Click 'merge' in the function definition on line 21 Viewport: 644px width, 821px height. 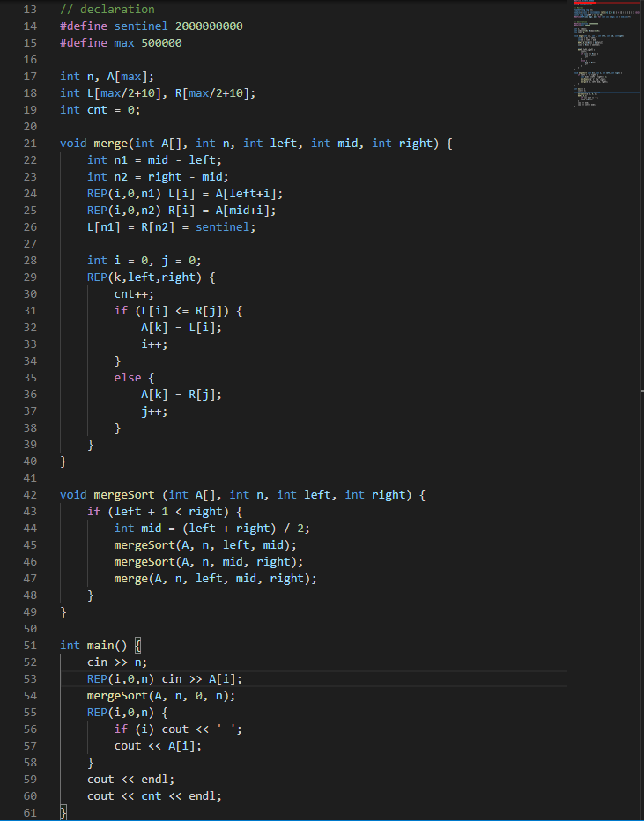[x=110, y=144]
